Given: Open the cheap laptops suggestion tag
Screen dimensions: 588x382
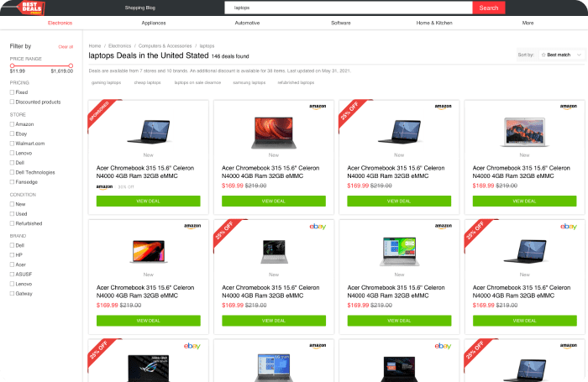Looking at the screenshot, I should click(147, 82).
